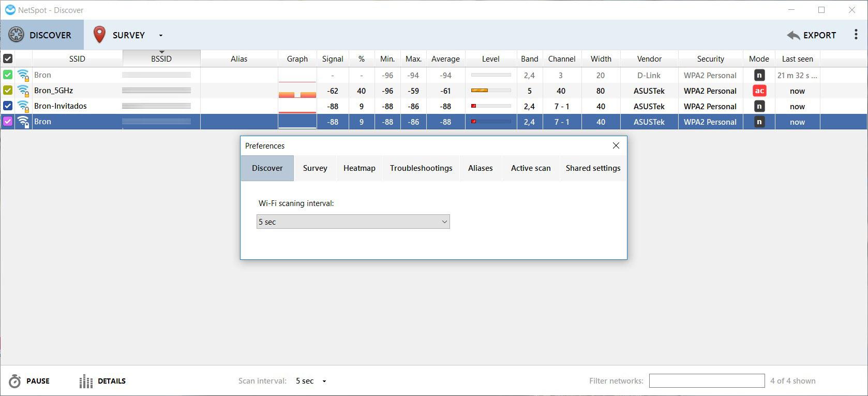Click the orange level bar for Bron_5GHz
This screenshot has height=396, width=868.
(x=491, y=91)
